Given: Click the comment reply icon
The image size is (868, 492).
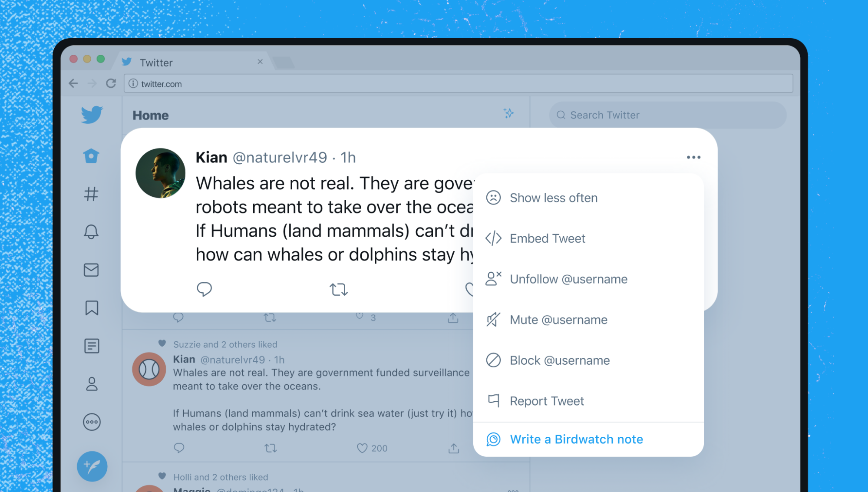Looking at the screenshot, I should click(x=204, y=289).
